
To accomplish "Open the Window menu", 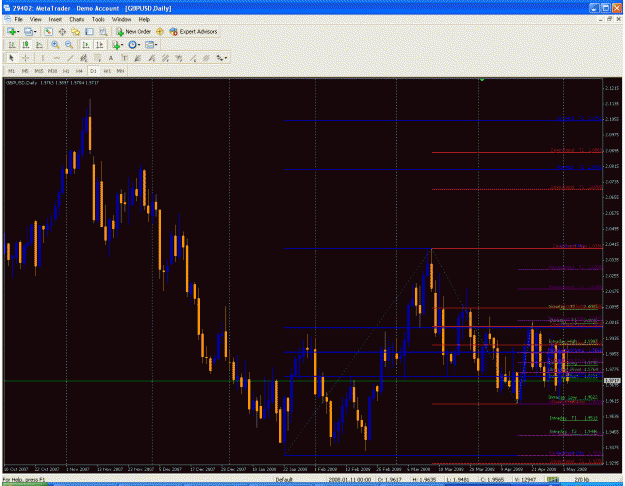I will [x=121, y=19].
